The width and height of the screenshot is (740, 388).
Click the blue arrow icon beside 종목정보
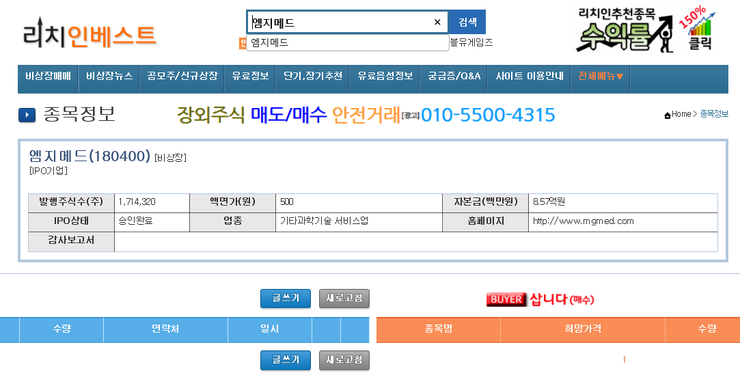27,115
